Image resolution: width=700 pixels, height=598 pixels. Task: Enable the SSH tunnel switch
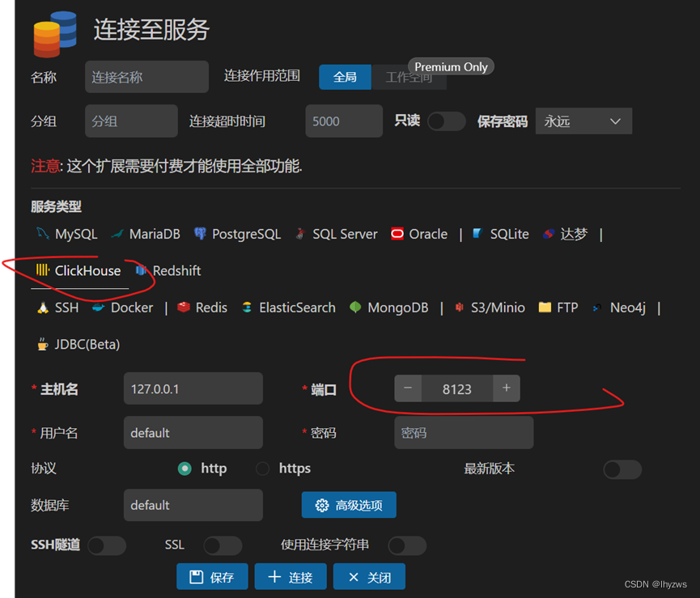coord(107,545)
